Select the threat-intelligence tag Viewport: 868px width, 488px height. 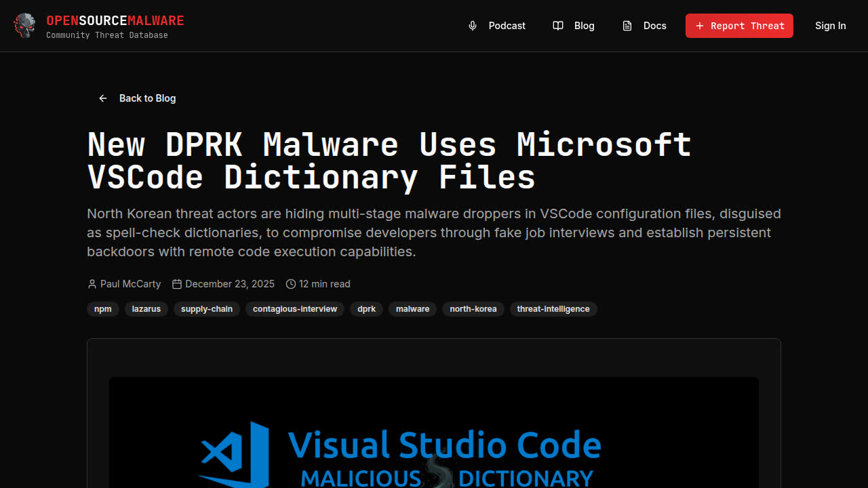[x=553, y=309]
